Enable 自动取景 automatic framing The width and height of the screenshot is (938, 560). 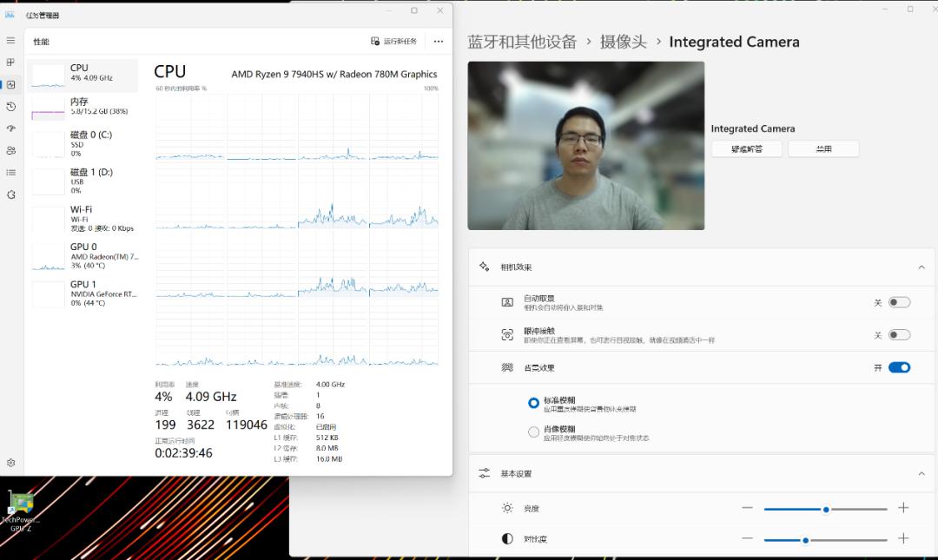tap(901, 301)
